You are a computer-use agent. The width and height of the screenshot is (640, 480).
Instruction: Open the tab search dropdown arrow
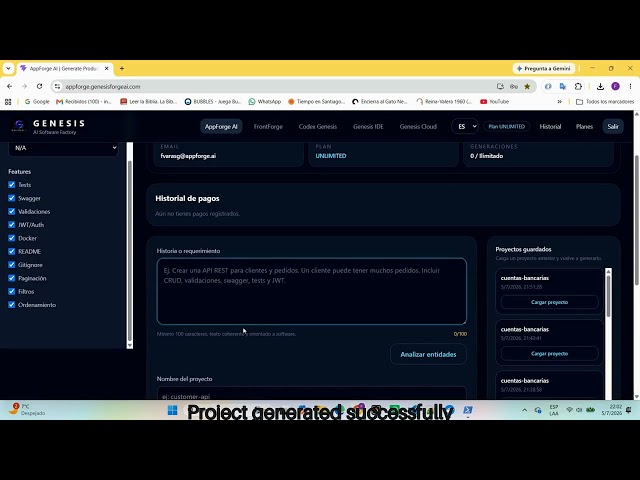coord(8,69)
